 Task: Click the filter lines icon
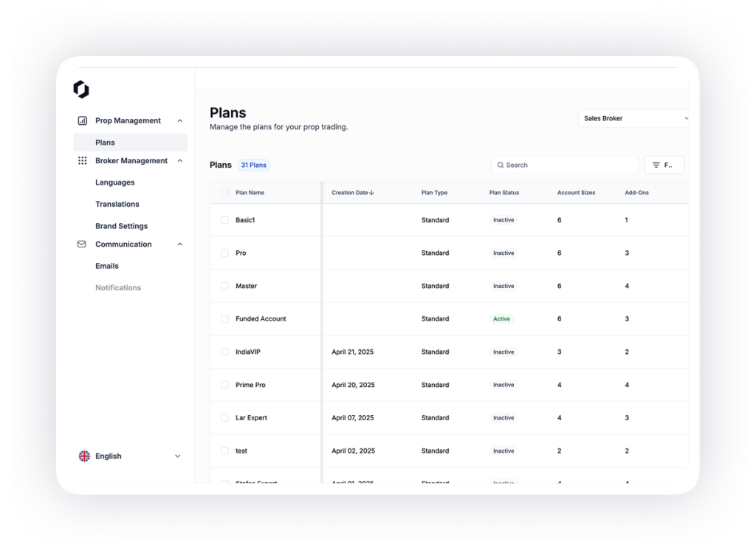pyautogui.click(x=656, y=165)
